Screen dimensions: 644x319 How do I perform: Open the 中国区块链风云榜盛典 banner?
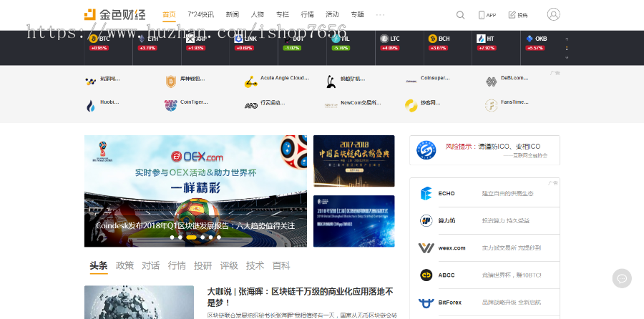[x=353, y=161]
